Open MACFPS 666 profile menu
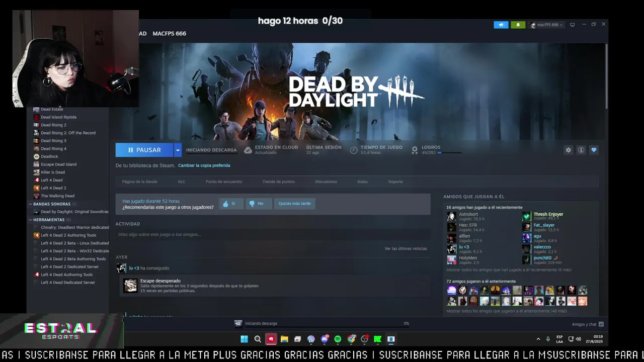The height and width of the screenshot is (362, 644). pos(169,34)
